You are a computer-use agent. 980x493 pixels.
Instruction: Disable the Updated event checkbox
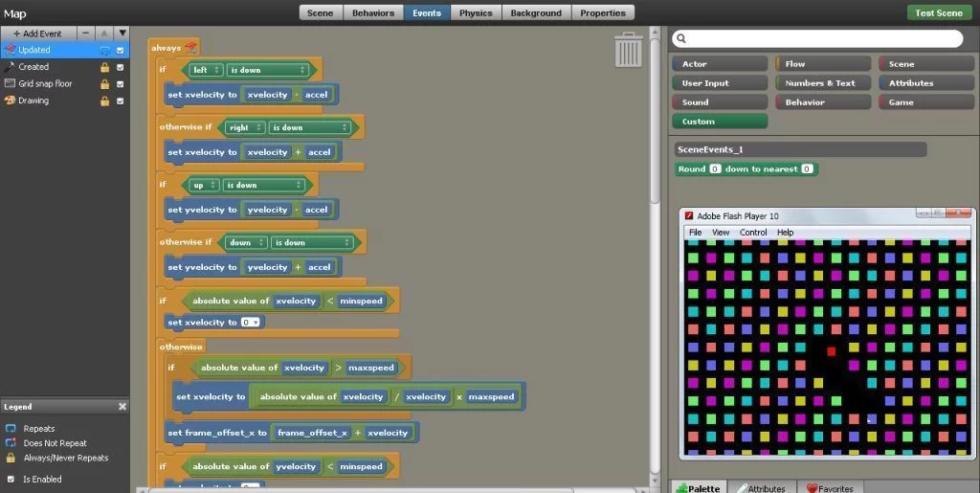click(x=120, y=50)
